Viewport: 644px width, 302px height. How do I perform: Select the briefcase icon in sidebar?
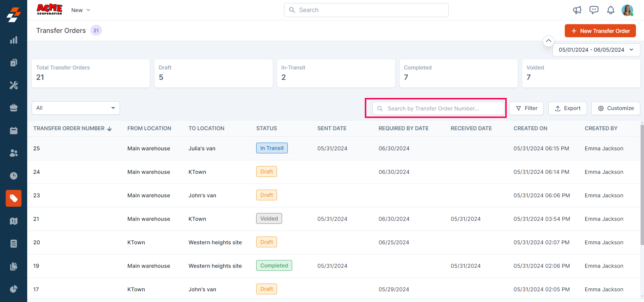(13, 108)
